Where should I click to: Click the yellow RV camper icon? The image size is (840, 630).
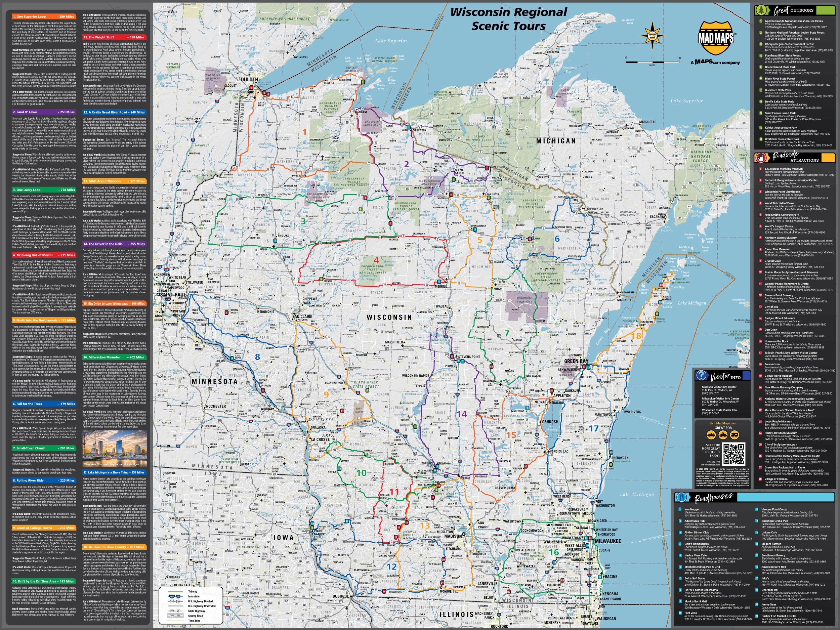click(735, 435)
